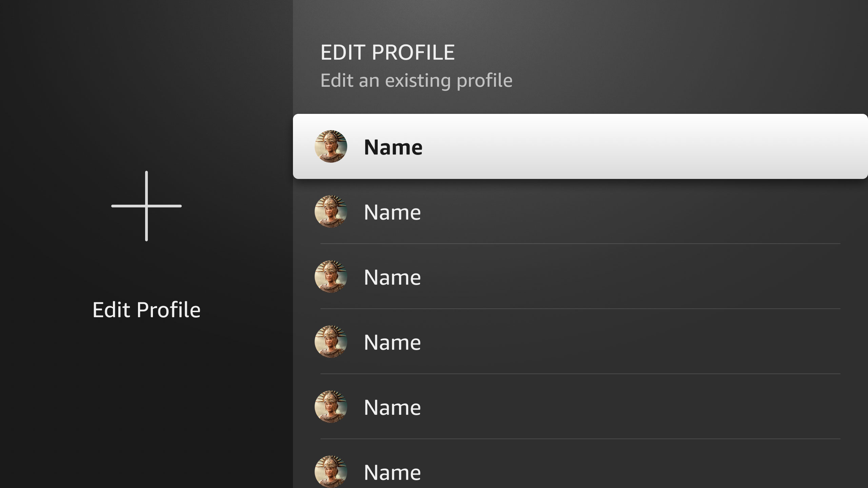Click the 'Edit an existing profile' subtitle
Viewport: 868px width, 488px height.
point(416,81)
